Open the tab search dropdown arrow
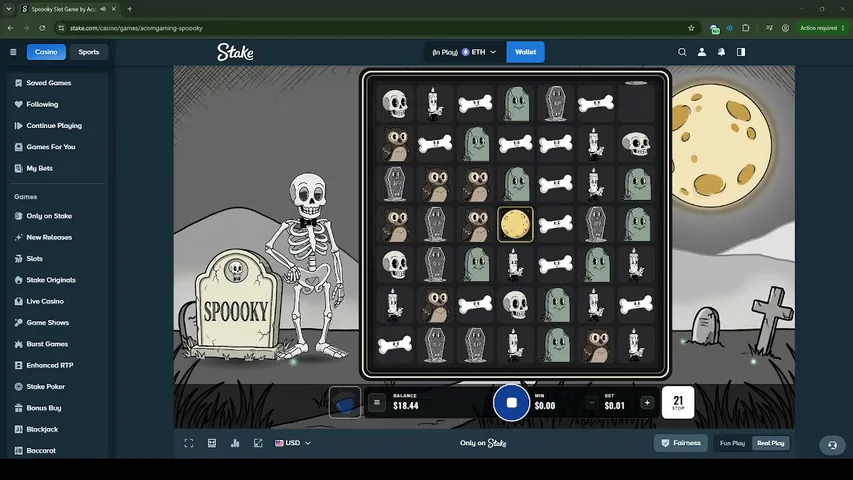This screenshot has height=480, width=853. pyautogui.click(x=9, y=9)
